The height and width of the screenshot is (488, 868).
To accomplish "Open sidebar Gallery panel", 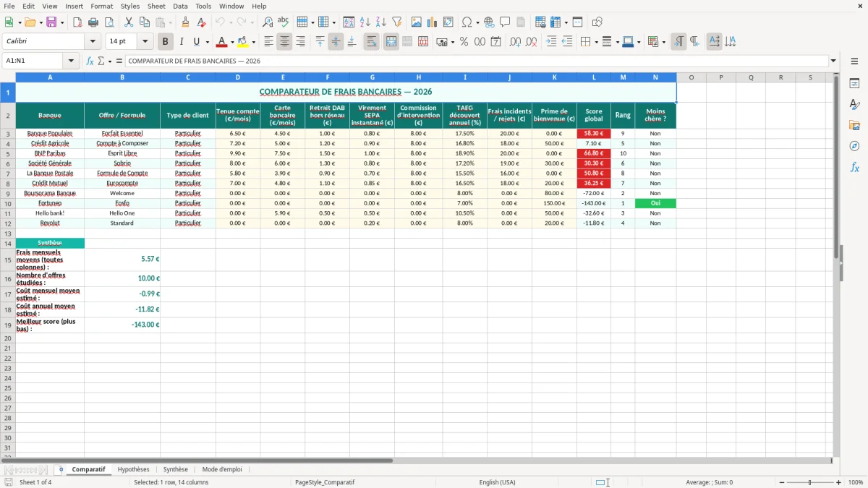I will tap(854, 125).
